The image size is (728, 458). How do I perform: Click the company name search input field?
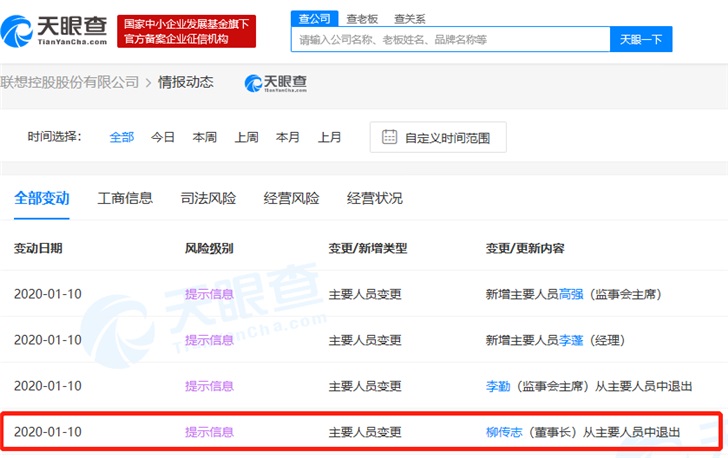[x=450, y=39]
